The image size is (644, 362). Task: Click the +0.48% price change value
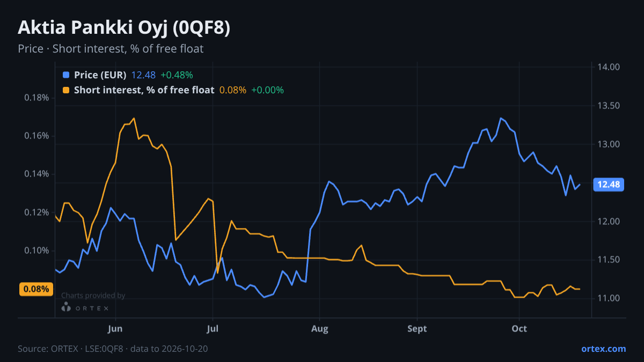[x=177, y=75]
